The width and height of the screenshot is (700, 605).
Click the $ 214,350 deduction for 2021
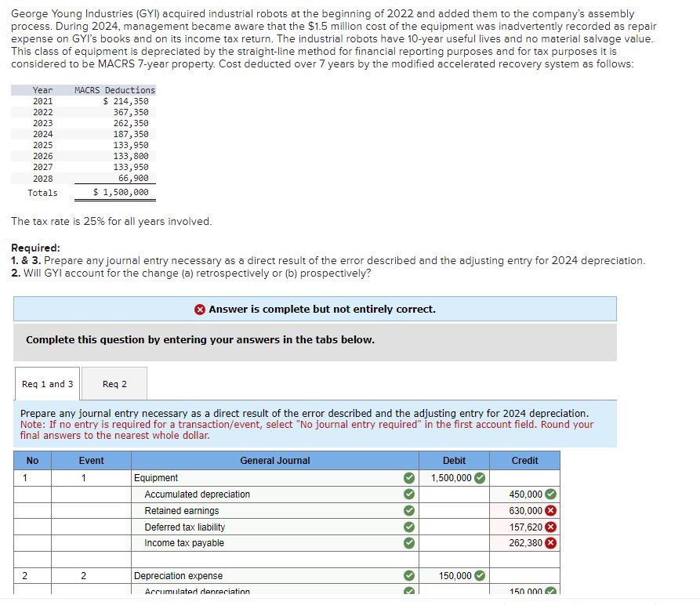126,101
